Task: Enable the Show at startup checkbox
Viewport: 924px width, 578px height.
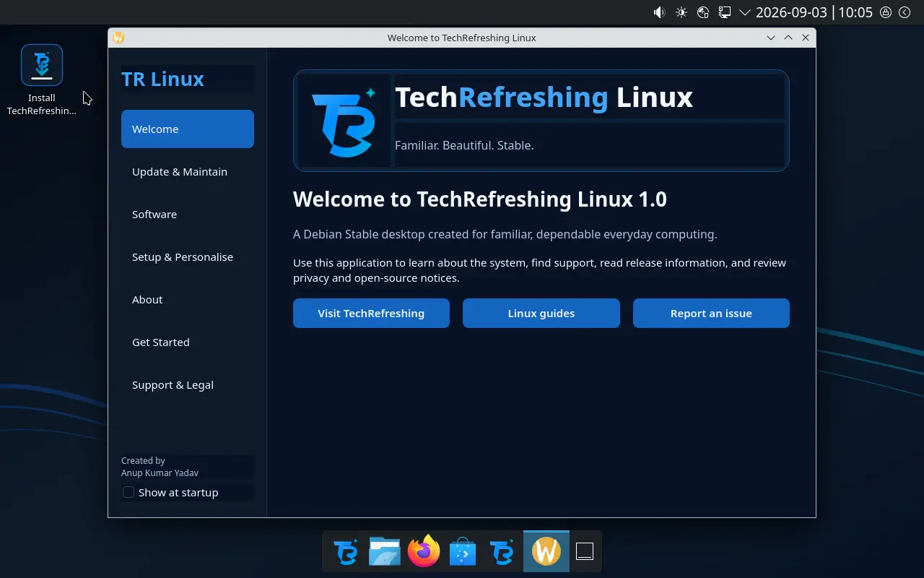Action: pyautogui.click(x=128, y=492)
